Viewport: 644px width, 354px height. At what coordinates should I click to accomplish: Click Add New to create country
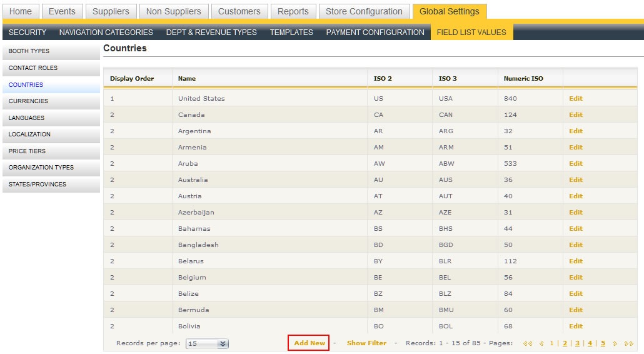tap(309, 343)
